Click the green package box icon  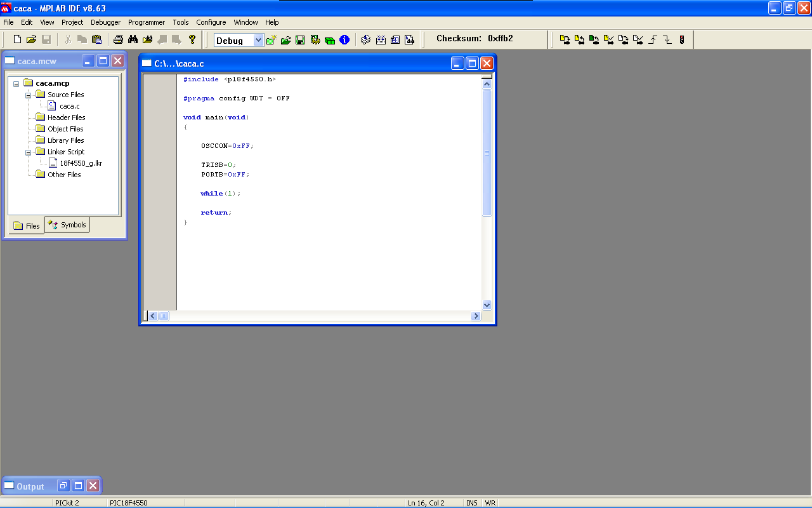point(330,40)
